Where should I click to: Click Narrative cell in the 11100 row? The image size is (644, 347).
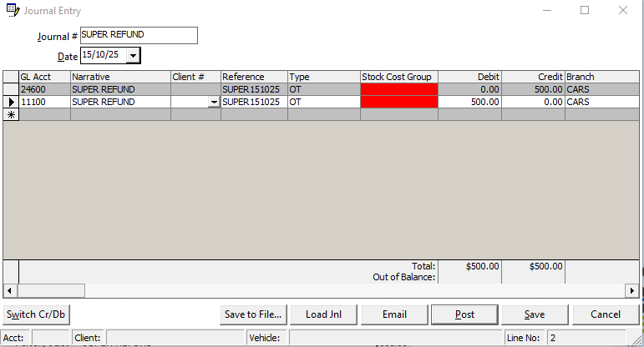pyautogui.click(x=121, y=102)
